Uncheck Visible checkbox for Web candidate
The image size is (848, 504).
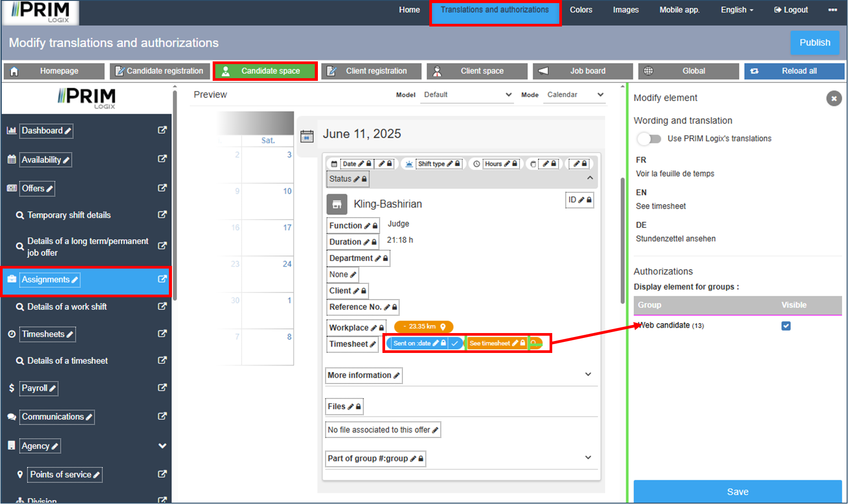click(786, 326)
